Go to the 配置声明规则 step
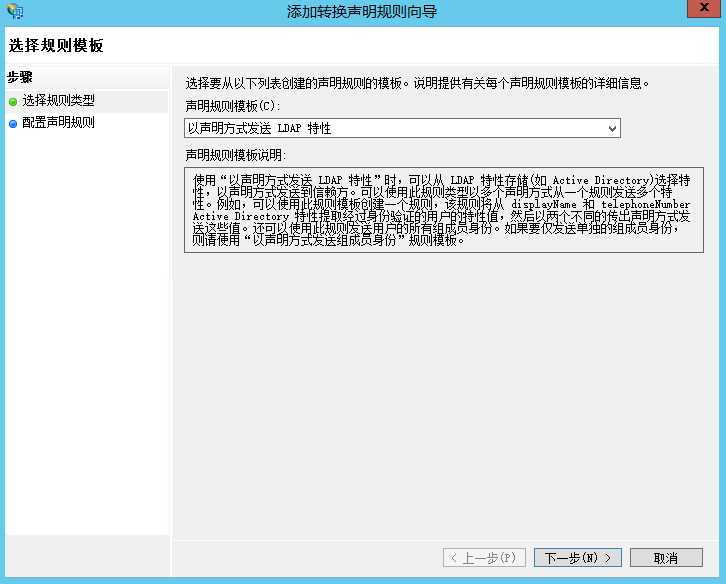 pyautogui.click(x=58, y=123)
